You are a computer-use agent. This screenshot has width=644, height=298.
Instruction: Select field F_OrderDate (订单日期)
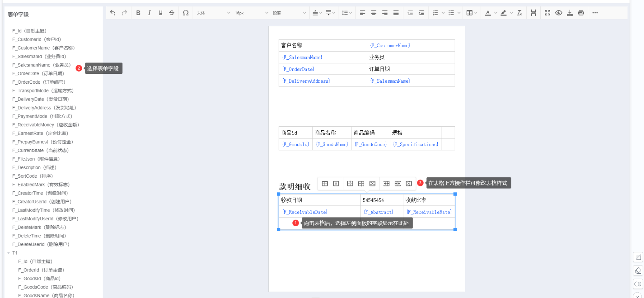38,73
